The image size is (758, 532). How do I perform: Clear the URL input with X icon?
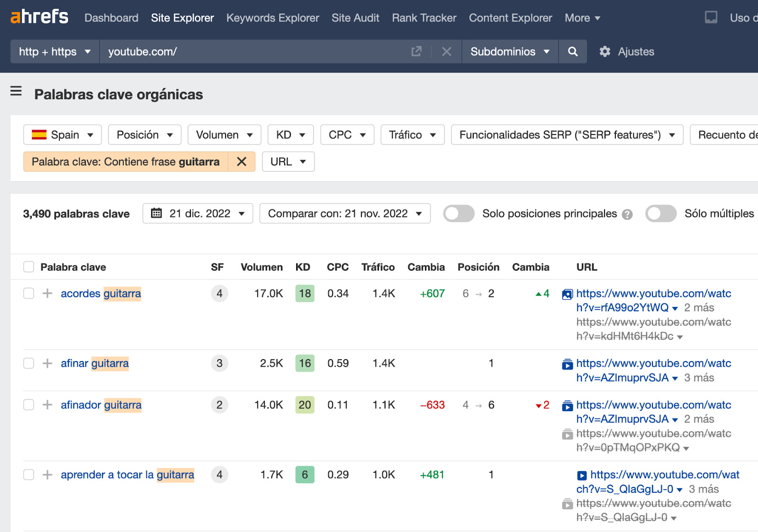pyautogui.click(x=446, y=52)
